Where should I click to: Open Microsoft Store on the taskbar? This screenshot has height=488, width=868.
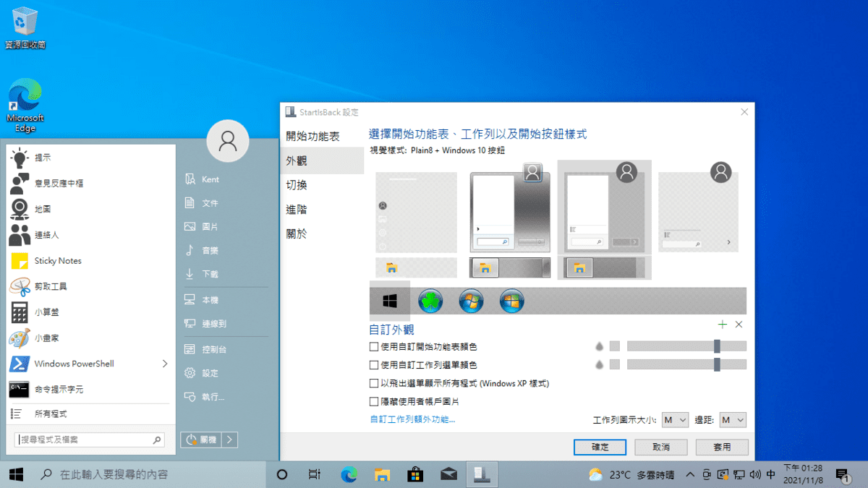(x=415, y=475)
